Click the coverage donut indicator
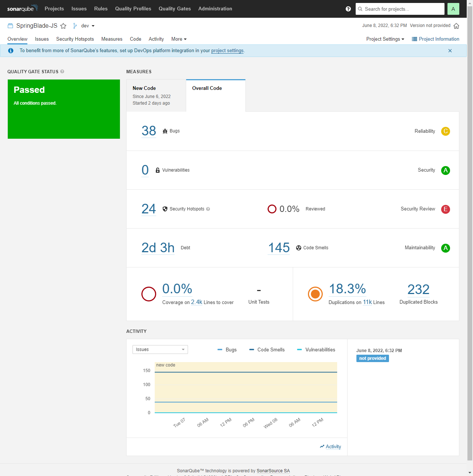The image size is (473, 476). tap(149, 294)
